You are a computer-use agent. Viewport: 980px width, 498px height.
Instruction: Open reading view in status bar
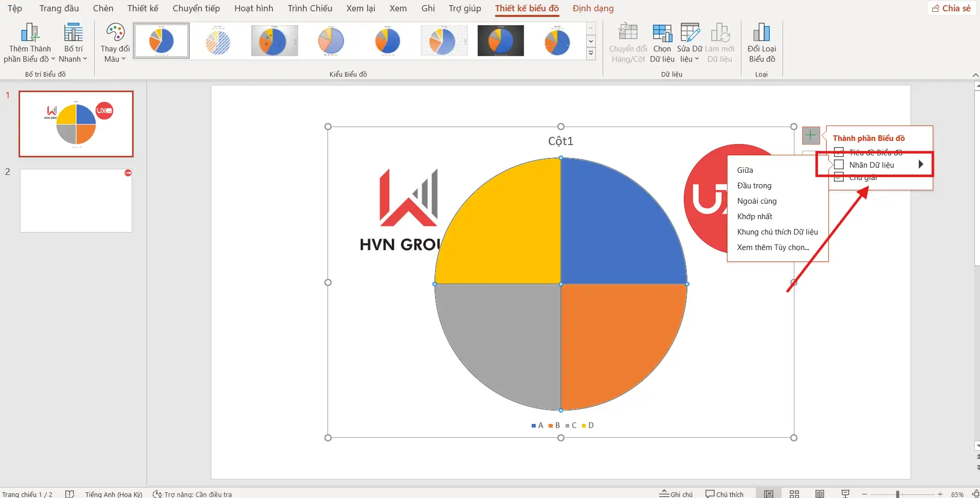point(820,494)
